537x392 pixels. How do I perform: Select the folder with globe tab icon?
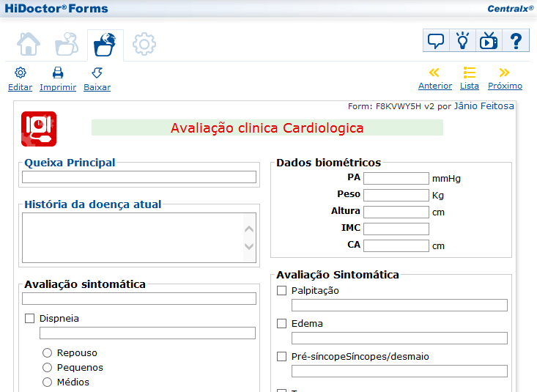105,45
